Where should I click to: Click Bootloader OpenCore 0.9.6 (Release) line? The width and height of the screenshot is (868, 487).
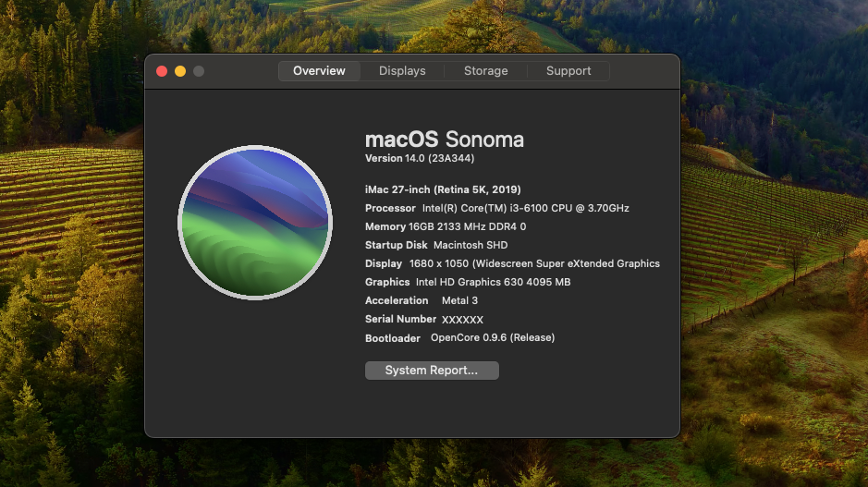pos(459,337)
